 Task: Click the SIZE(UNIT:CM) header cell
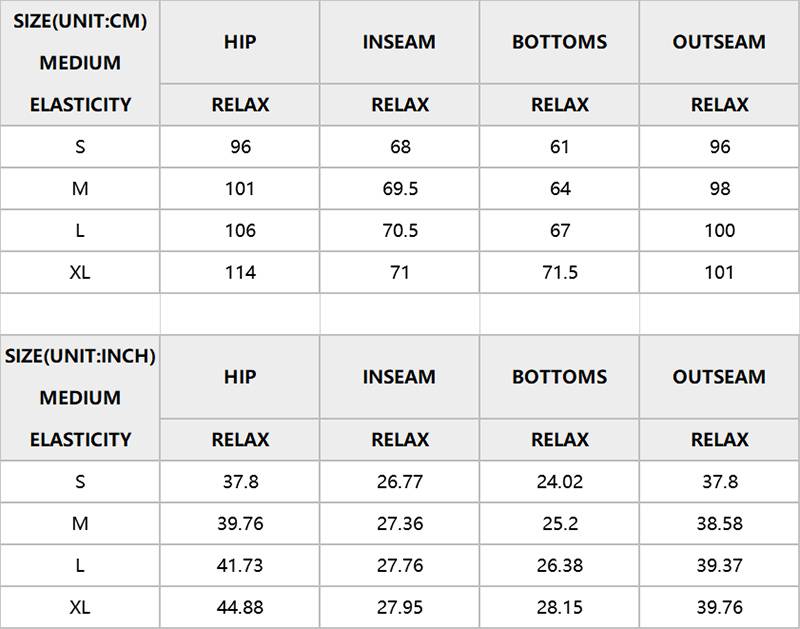[x=80, y=63]
